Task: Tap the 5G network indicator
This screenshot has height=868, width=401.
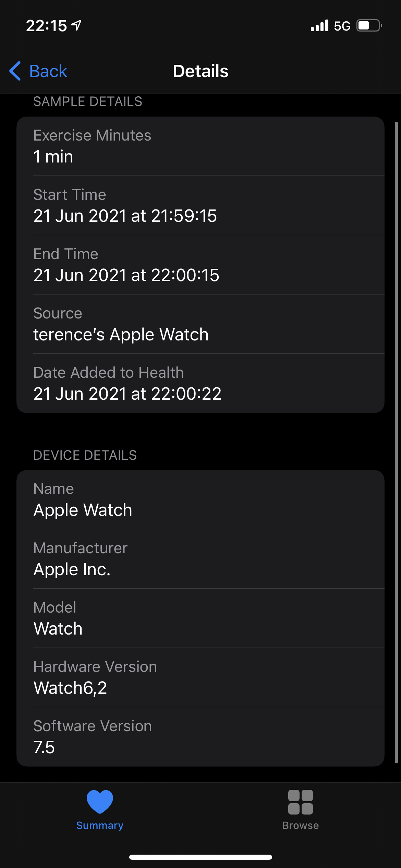Action: tap(342, 26)
